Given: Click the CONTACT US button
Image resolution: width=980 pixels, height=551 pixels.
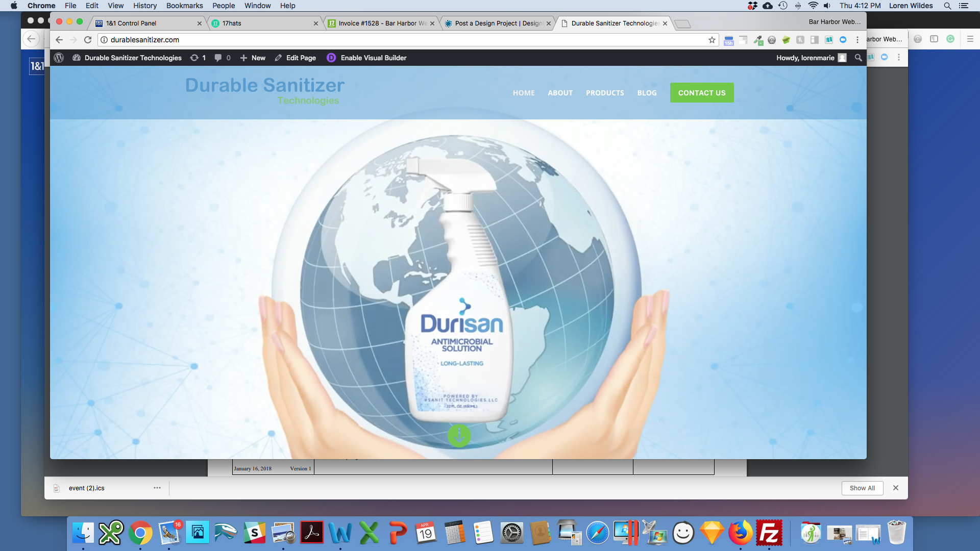Looking at the screenshot, I should coord(701,93).
